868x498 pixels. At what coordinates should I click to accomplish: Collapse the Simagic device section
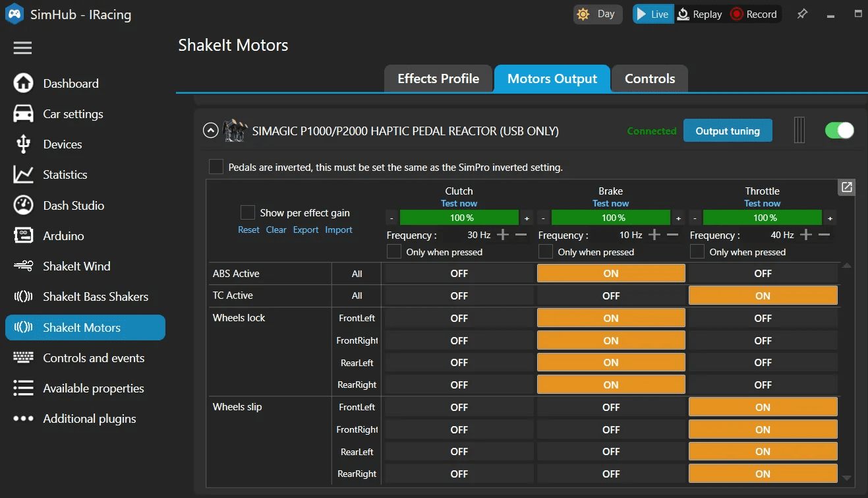tap(210, 131)
